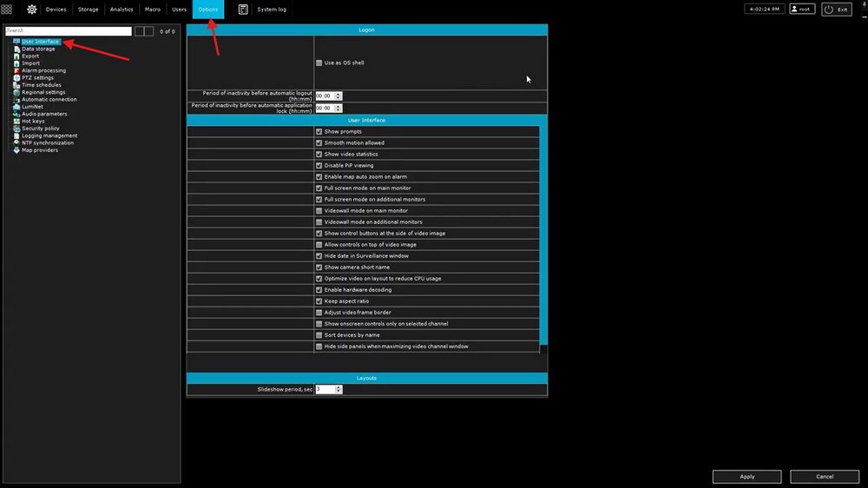
Task: Select Regional settings in options tree
Action: coord(43,92)
